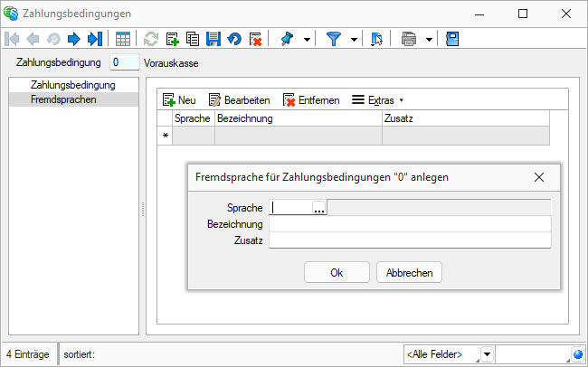Open language lookup ellipsis button
Image resolution: width=588 pixels, height=367 pixels.
coord(319,208)
